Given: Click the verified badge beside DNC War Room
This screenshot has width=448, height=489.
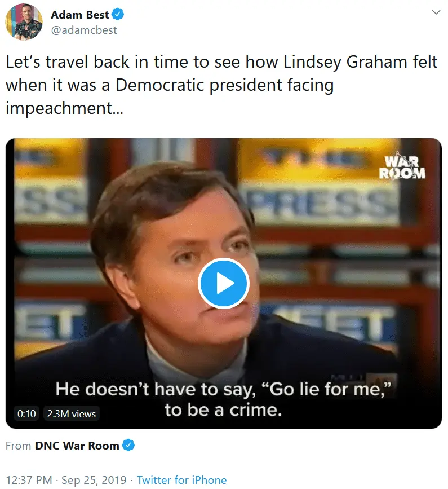Looking at the screenshot, I should click(x=128, y=446).
